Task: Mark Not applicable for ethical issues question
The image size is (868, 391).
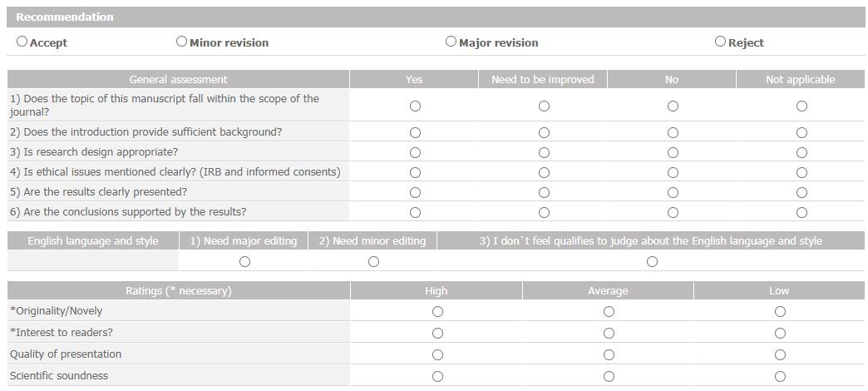Action: coord(801,173)
